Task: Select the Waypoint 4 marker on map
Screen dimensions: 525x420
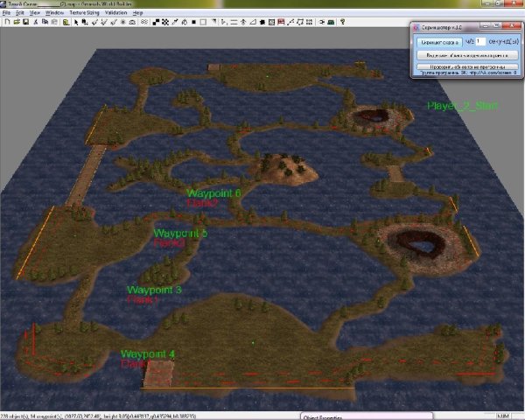Action: [x=148, y=353]
